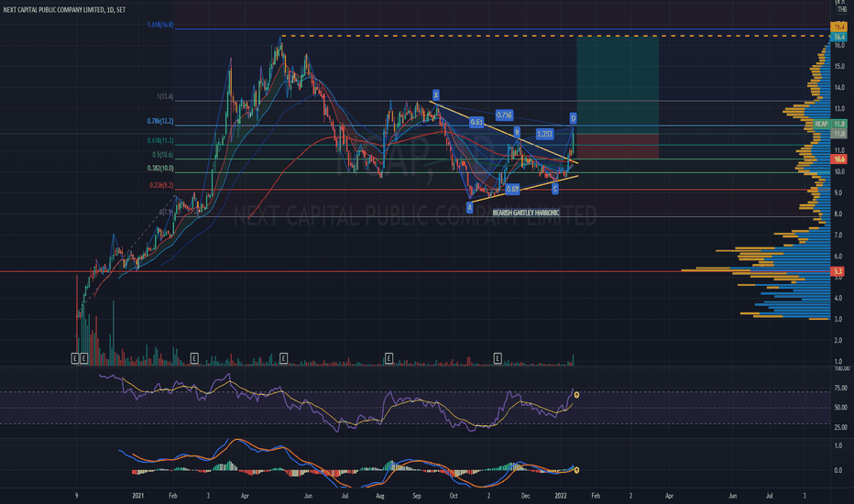Click the harmonic pattern point B label

(x=516, y=132)
